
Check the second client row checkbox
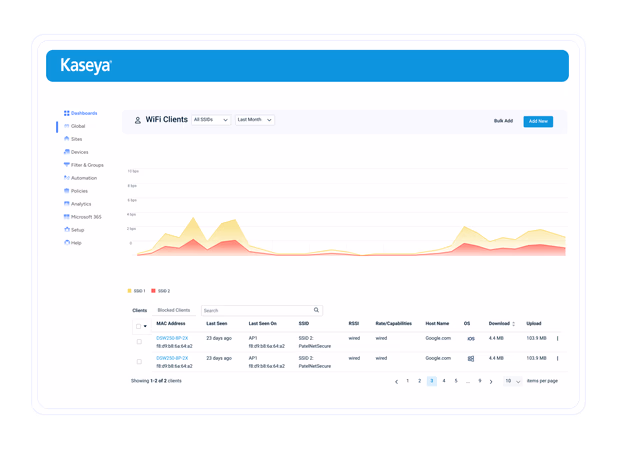coord(139,361)
